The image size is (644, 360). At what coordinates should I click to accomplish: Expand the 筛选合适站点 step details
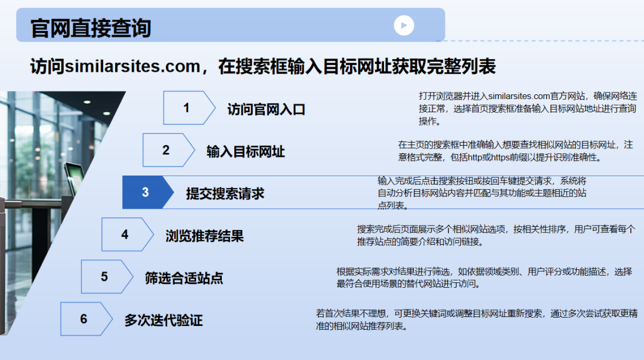[185, 278]
